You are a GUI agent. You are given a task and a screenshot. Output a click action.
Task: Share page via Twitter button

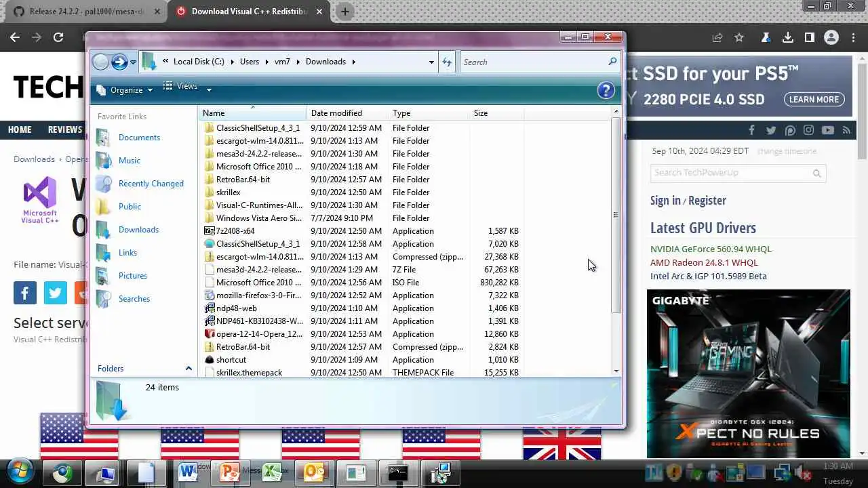click(x=56, y=293)
